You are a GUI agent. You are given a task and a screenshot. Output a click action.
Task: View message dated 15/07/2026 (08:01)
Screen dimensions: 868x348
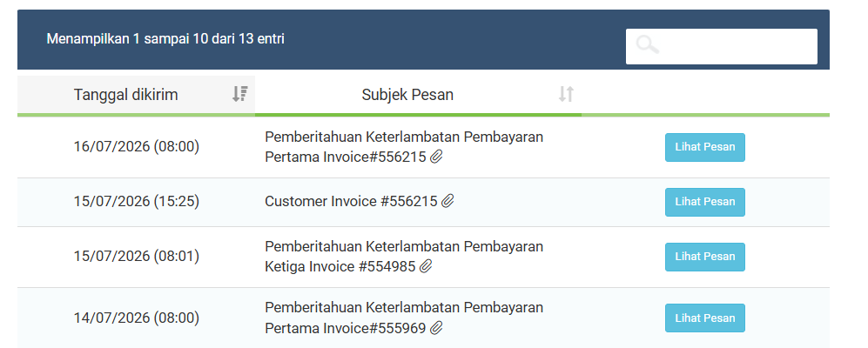tap(704, 257)
